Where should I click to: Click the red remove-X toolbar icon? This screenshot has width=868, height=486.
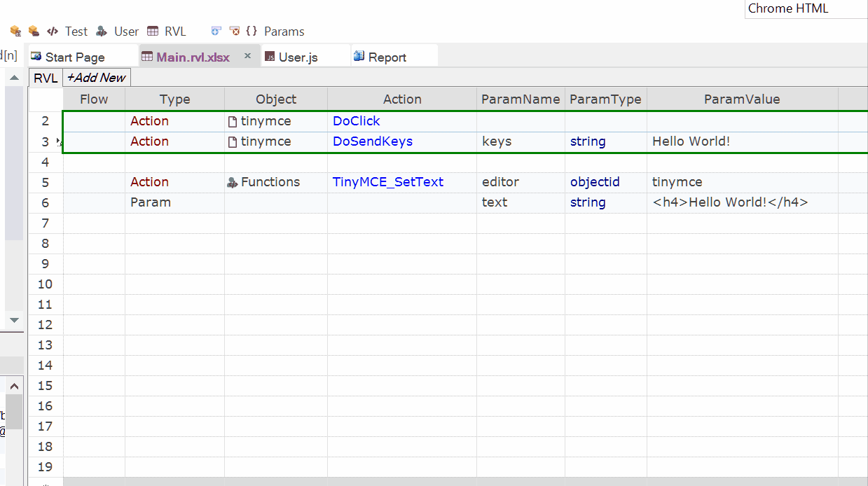click(x=235, y=32)
